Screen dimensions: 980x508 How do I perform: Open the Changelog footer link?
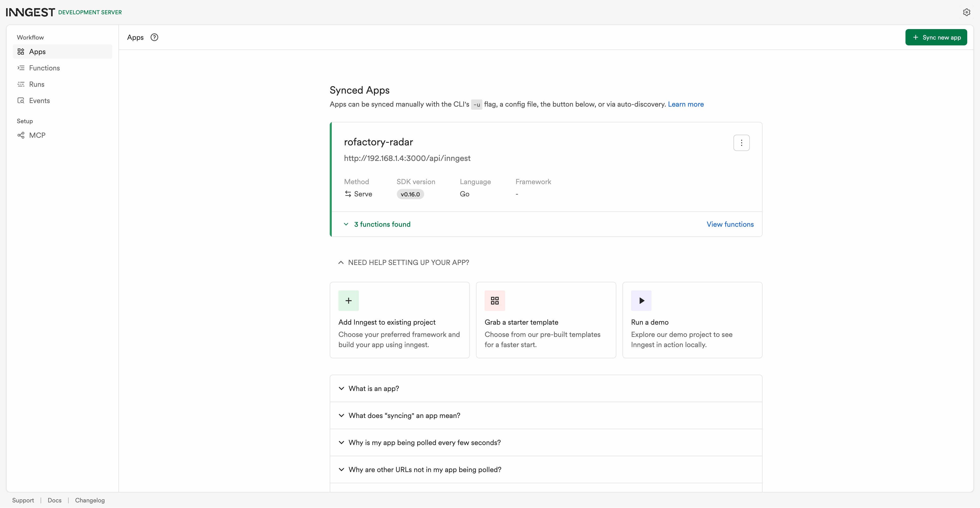[90, 500]
